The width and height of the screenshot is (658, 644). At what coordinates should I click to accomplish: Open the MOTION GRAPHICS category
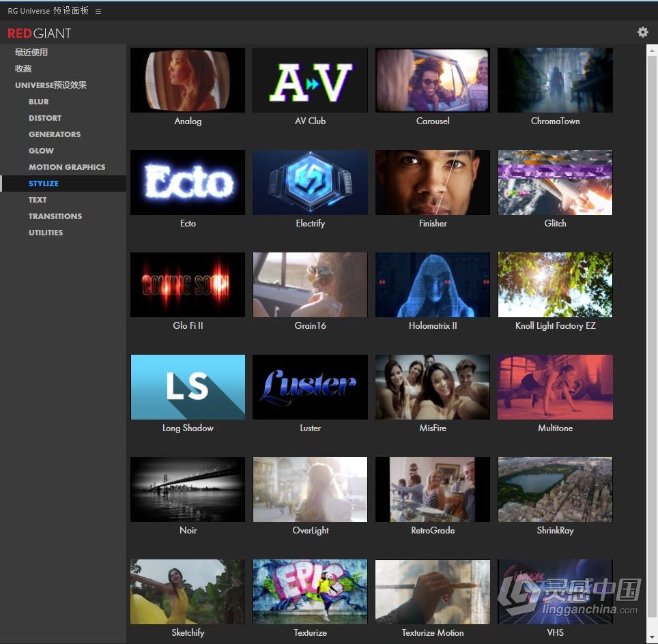coord(67,167)
